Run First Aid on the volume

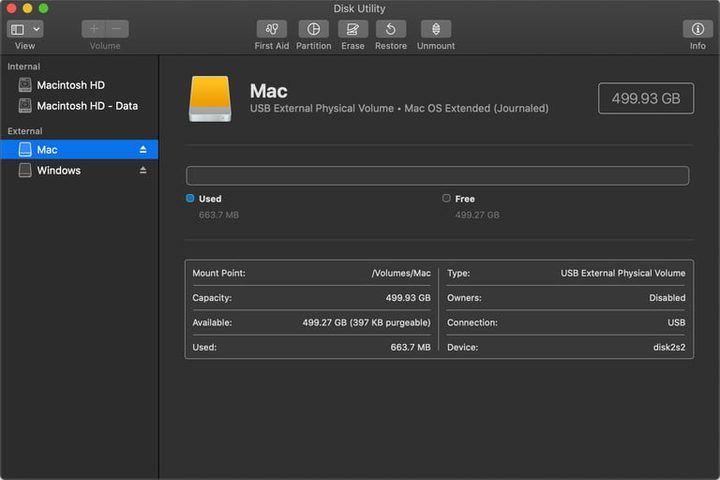(x=271, y=29)
